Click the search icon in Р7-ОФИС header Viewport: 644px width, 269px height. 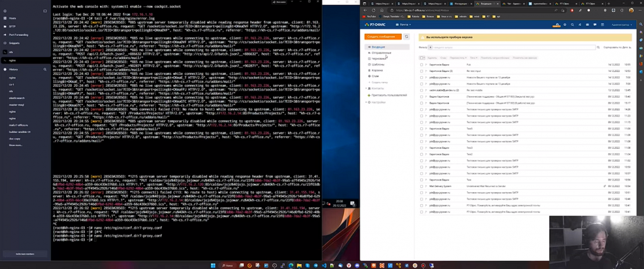pos(572,25)
